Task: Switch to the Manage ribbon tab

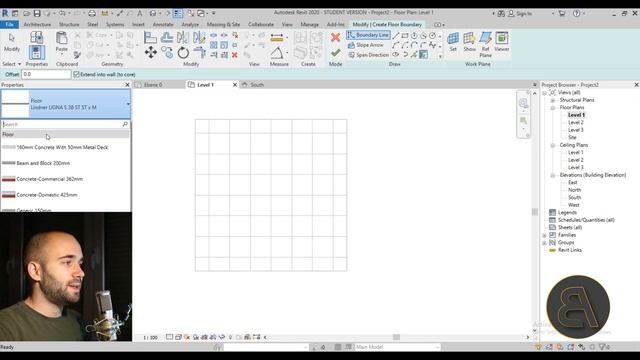Action: (309, 24)
